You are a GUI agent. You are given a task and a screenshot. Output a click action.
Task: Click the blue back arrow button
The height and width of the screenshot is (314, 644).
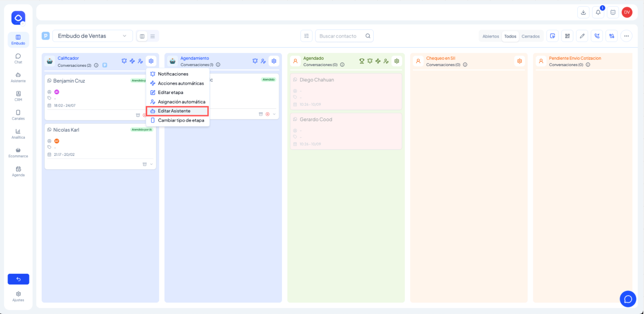tap(18, 279)
